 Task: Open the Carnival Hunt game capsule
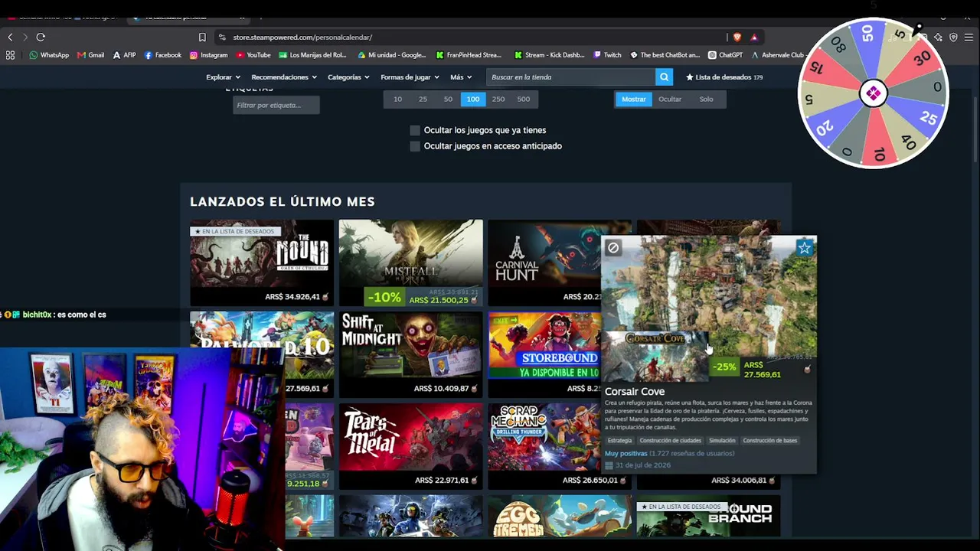(544, 262)
